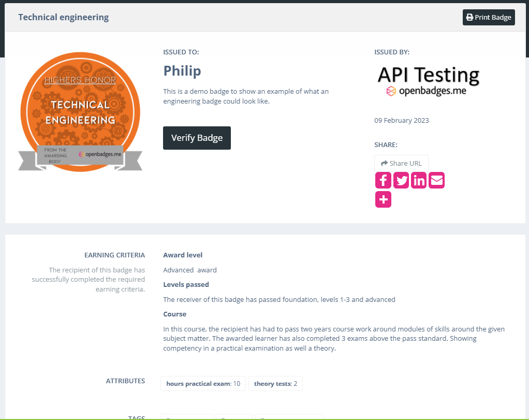Image resolution: width=529 pixels, height=420 pixels.
Task: Click the API Testing issuer logo
Action: (428, 75)
